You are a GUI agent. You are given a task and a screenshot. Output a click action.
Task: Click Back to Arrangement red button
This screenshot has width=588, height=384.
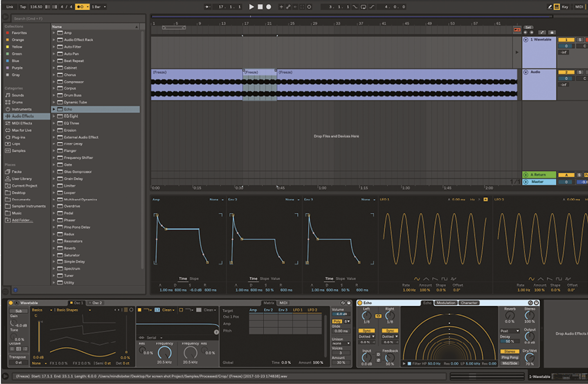coord(517,30)
